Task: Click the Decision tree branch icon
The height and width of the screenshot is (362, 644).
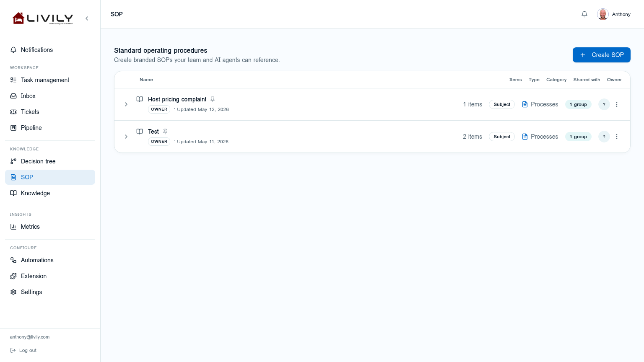Action: pos(13,161)
